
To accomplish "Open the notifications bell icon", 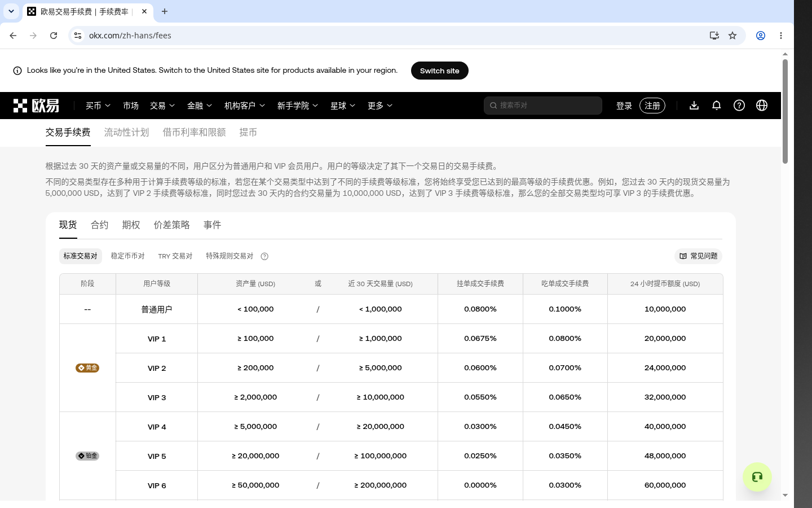I will pos(717,106).
